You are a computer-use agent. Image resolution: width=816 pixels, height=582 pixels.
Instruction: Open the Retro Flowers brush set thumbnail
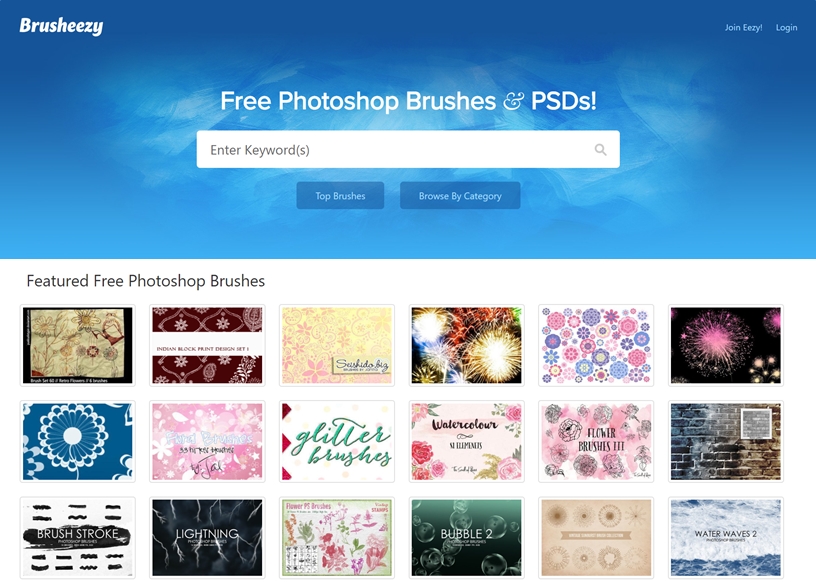[x=78, y=345]
